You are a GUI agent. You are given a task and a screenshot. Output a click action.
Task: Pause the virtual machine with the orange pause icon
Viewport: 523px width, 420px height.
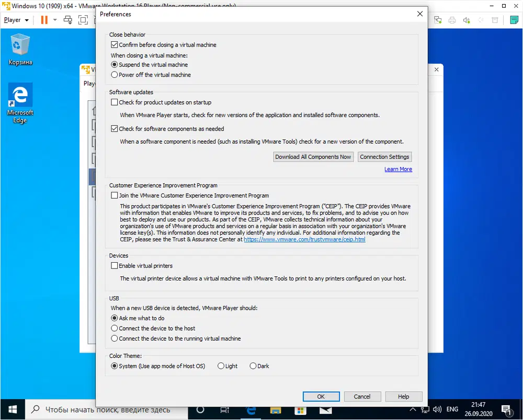(44, 20)
